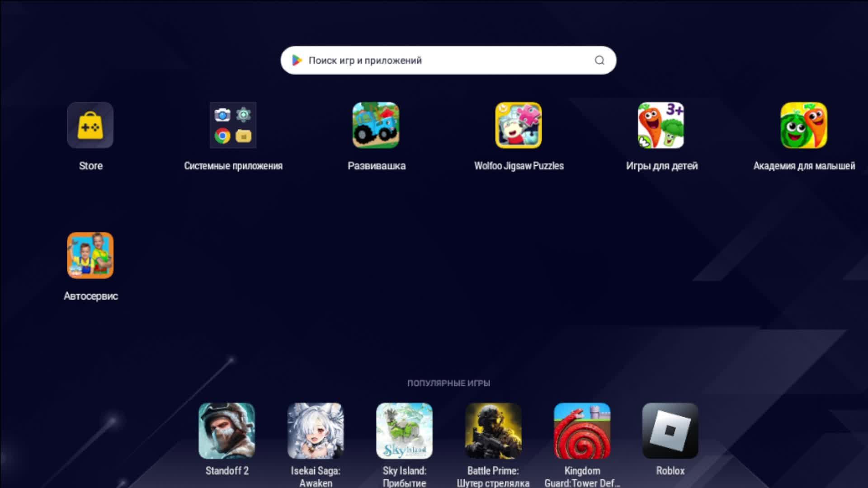The width and height of the screenshot is (868, 488).
Task: Open the Store app
Action: click(x=90, y=125)
